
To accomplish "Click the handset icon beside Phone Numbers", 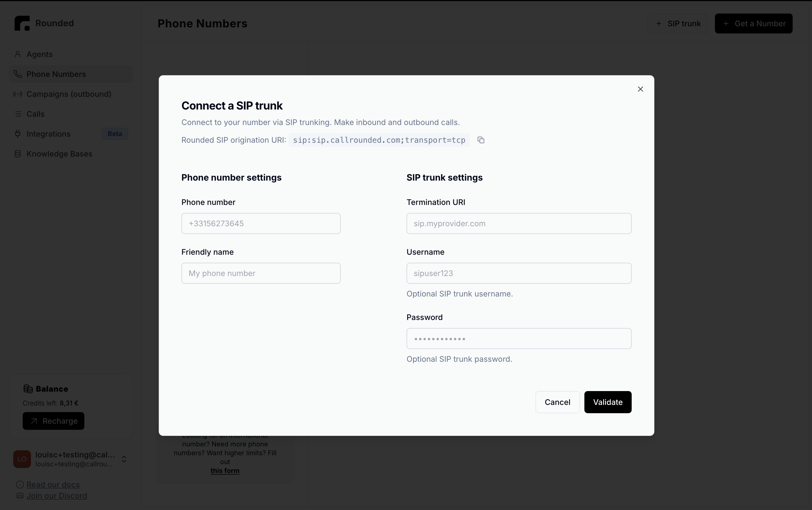I will 18,74.
